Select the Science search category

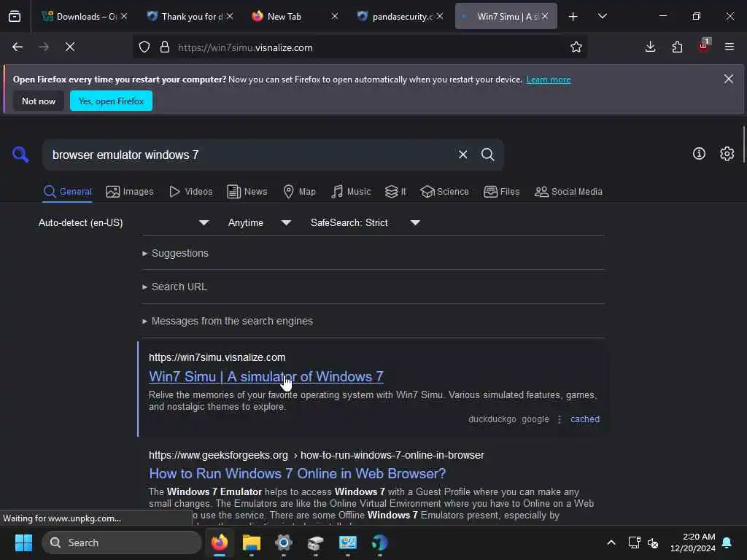445,192
